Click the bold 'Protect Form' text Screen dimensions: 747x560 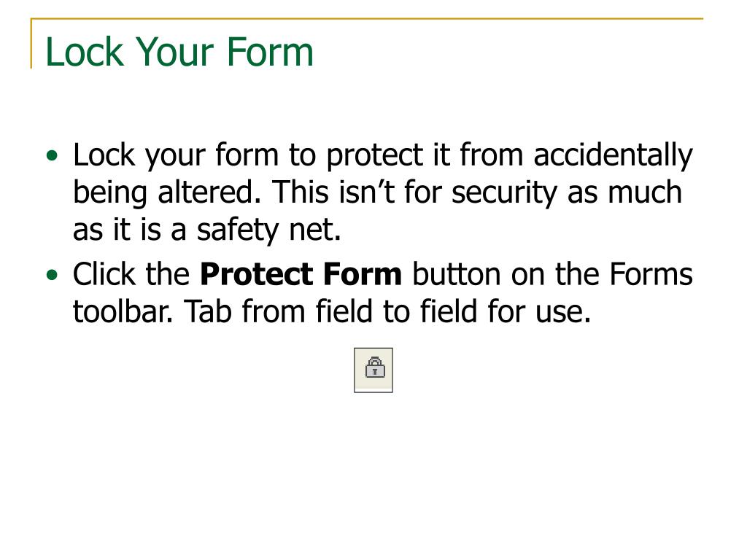(301, 274)
